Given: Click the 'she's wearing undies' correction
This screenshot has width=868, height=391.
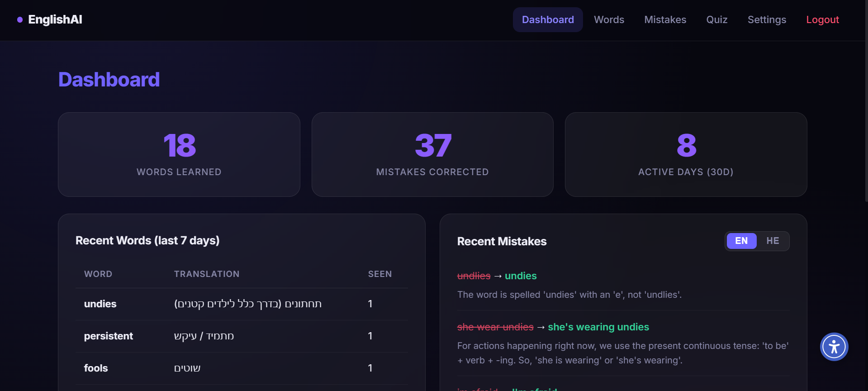Looking at the screenshot, I should pyautogui.click(x=598, y=327).
